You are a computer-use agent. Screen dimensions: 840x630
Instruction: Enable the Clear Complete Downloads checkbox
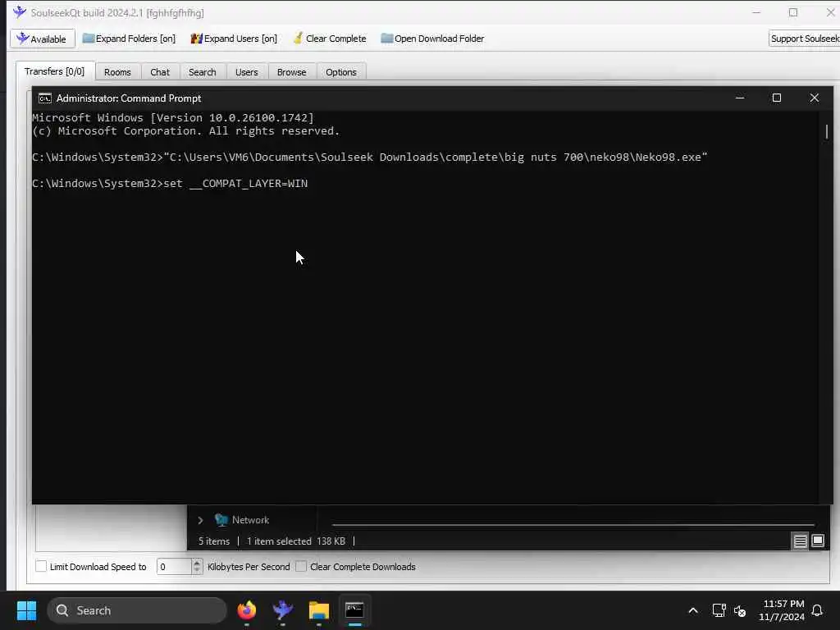pos(301,566)
